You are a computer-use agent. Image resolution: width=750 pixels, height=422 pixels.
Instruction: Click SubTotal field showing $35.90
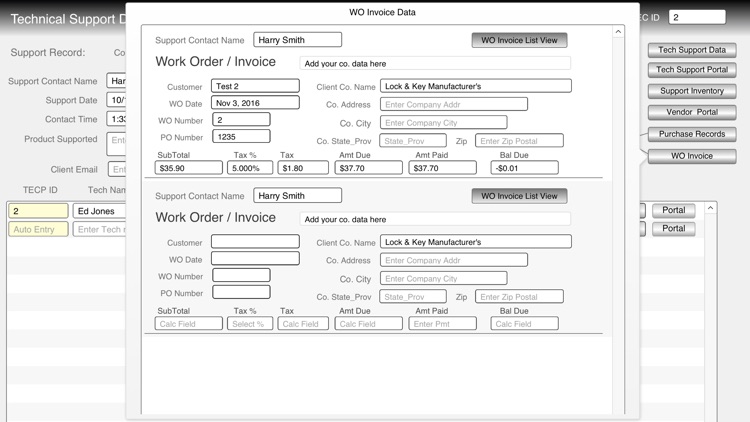point(188,168)
